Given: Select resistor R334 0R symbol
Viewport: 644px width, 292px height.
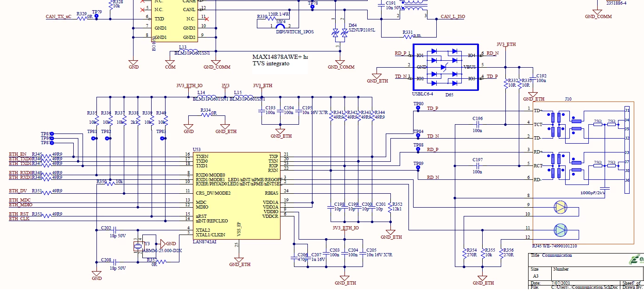Looking at the screenshot, I should (206, 115).
